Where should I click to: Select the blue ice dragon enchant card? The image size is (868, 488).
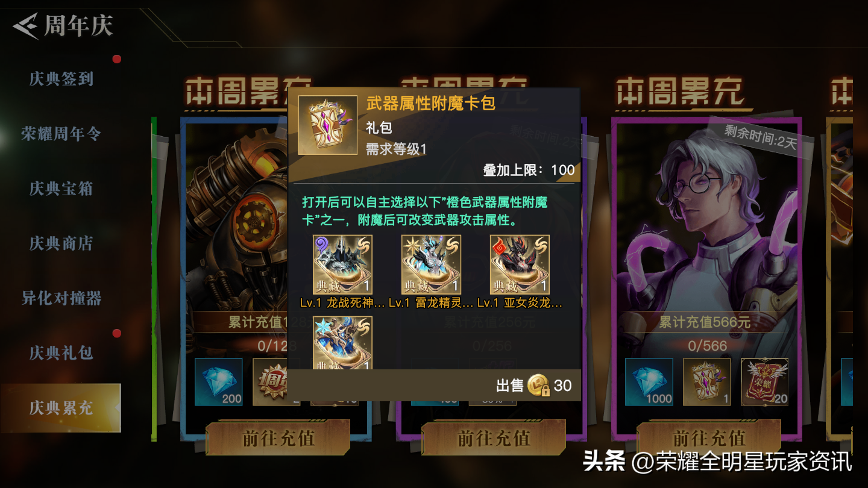click(x=342, y=343)
